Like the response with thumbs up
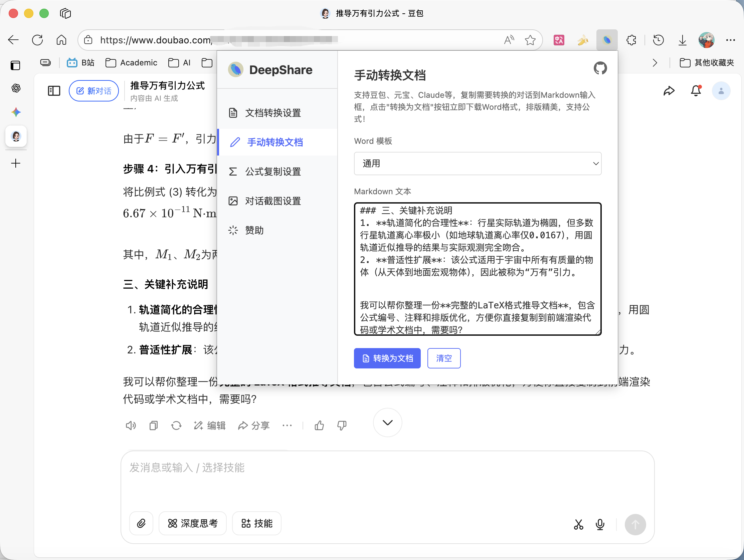The image size is (744, 560). (x=319, y=426)
